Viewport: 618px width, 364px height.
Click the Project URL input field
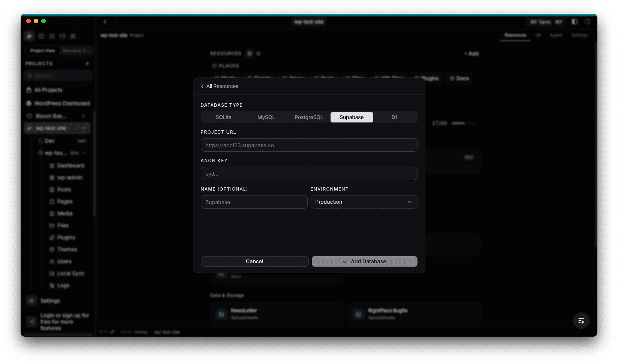pyautogui.click(x=309, y=145)
